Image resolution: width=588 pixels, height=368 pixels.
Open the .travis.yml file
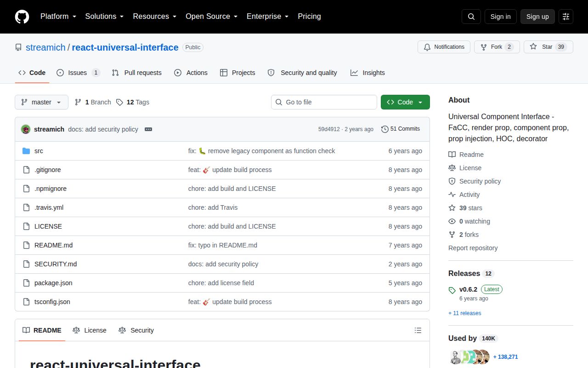click(49, 207)
